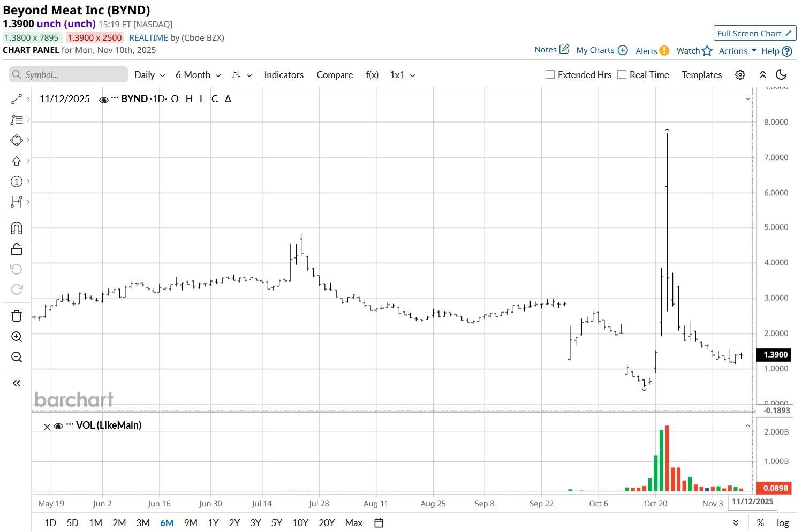Screen dimensions: 802x532
Task: Open chart Templates
Action: coord(702,75)
